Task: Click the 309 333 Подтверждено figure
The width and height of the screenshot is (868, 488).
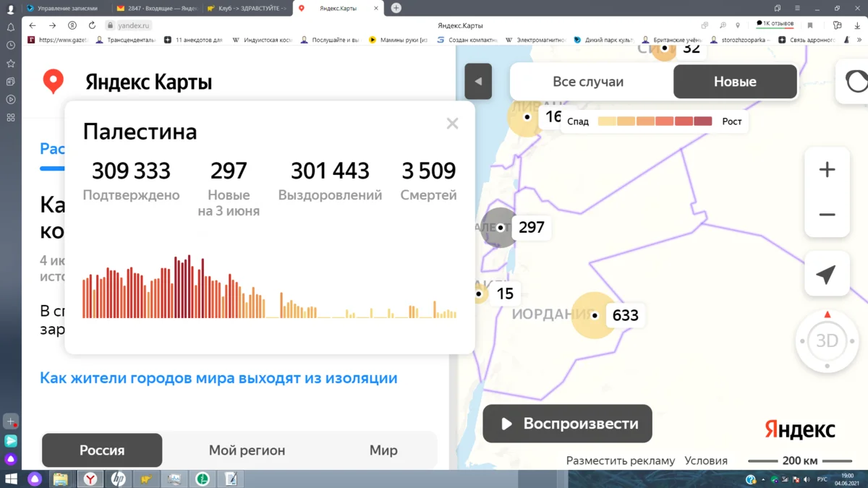Action: pos(131,171)
